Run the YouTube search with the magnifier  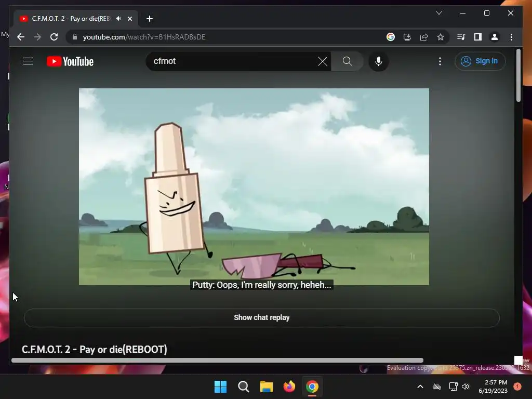pyautogui.click(x=347, y=61)
